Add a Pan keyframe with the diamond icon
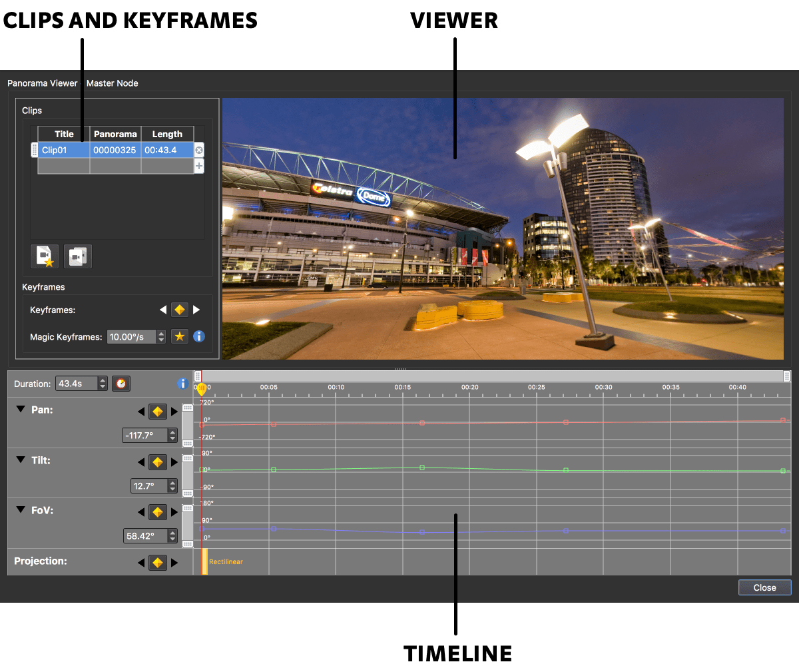 [x=157, y=411]
